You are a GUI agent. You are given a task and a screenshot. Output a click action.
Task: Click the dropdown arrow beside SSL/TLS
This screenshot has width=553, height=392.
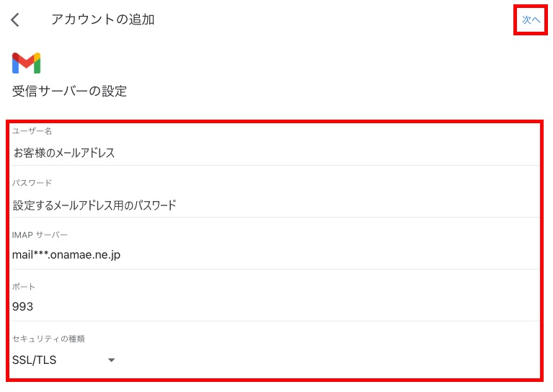tap(112, 360)
